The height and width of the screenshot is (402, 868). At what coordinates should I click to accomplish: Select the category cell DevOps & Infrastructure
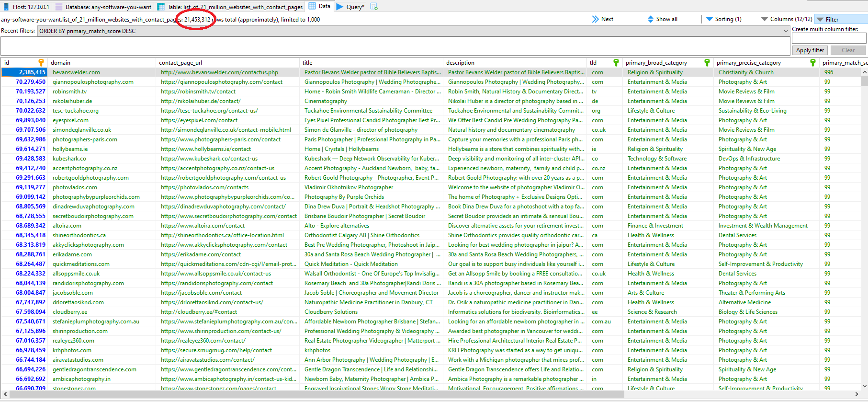pyautogui.click(x=767, y=159)
